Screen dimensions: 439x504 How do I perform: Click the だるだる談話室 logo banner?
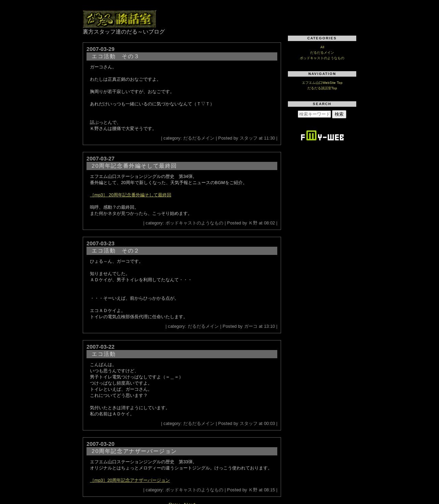tap(119, 19)
